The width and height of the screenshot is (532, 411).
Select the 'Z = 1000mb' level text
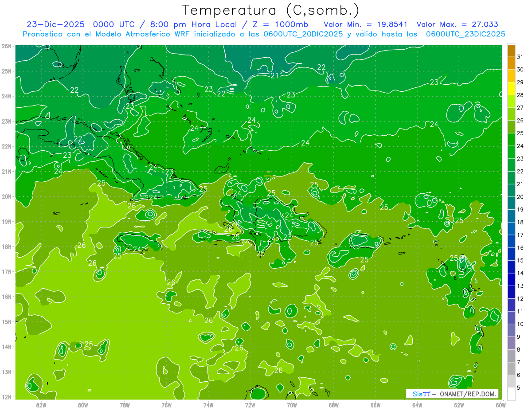click(280, 24)
